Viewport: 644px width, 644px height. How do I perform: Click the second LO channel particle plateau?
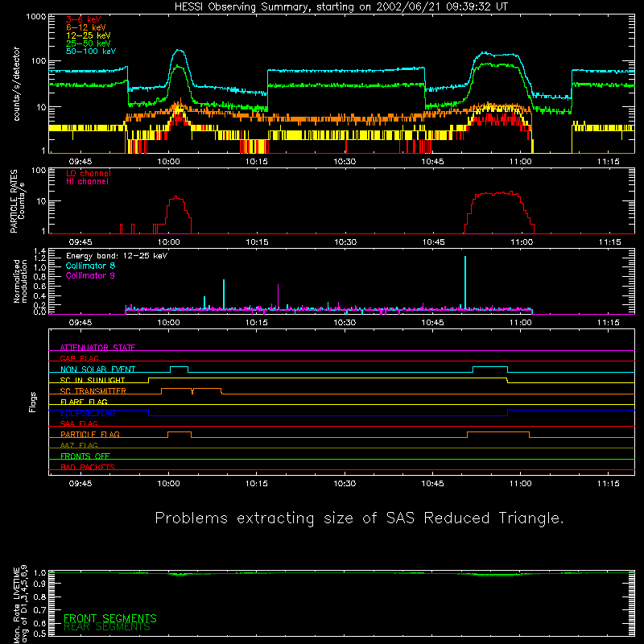[x=497, y=193]
